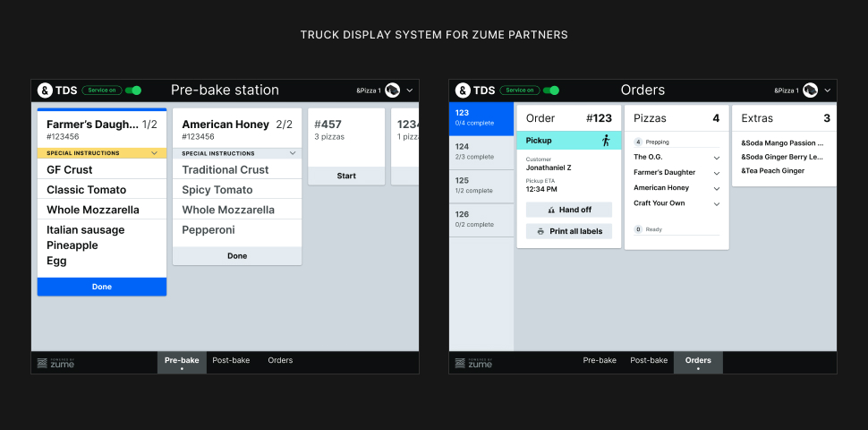Image resolution: width=868 pixels, height=430 pixels.
Task: Click the truck avatar on Pre-bake station screen
Action: pyautogui.click(x=392, y=90)
